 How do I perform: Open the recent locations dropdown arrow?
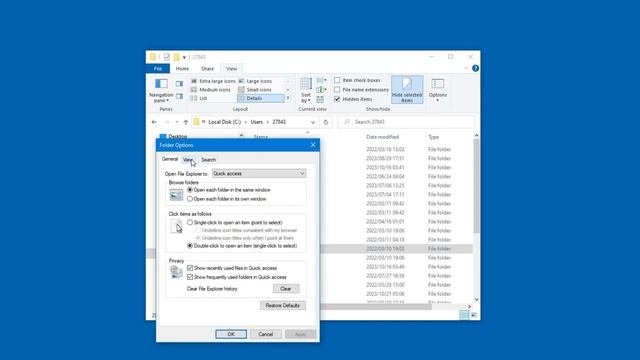[177, 122]
